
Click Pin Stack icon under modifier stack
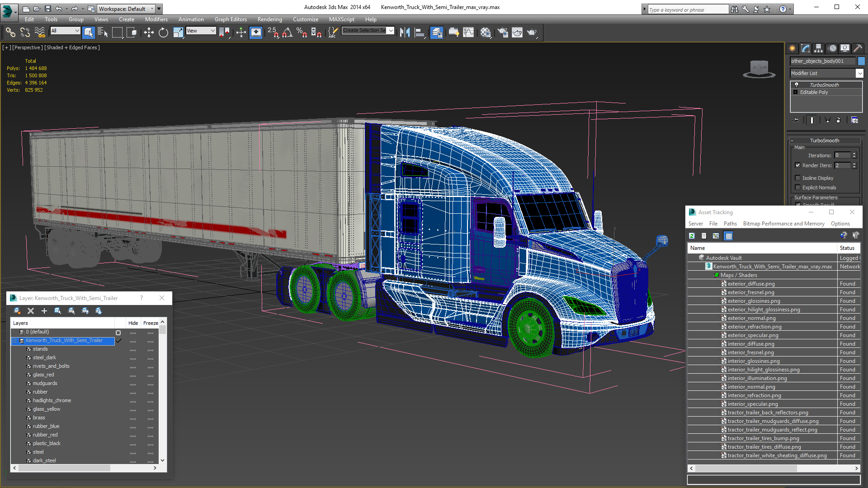(x=796, y=120)
